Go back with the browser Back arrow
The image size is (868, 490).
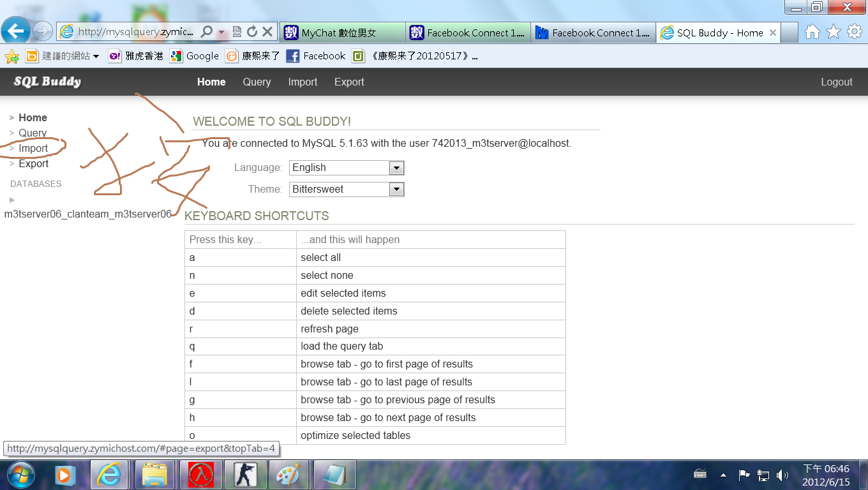[x=15, y=30]
